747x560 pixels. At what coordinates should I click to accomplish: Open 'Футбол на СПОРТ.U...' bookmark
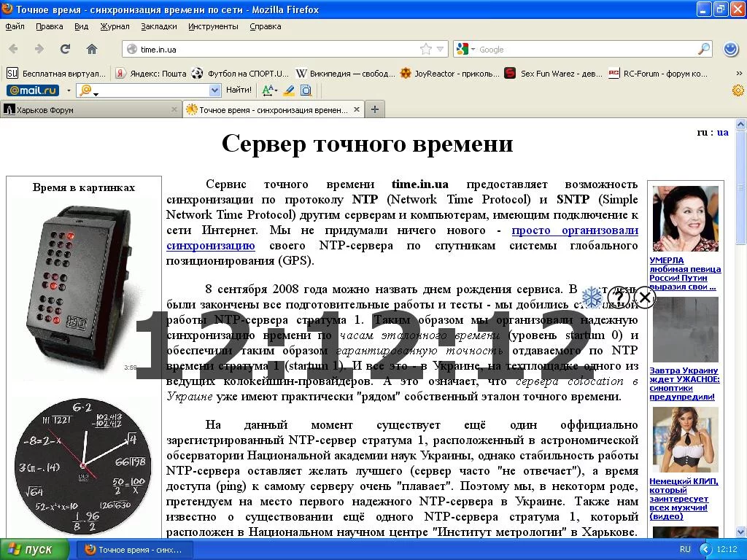241,74
